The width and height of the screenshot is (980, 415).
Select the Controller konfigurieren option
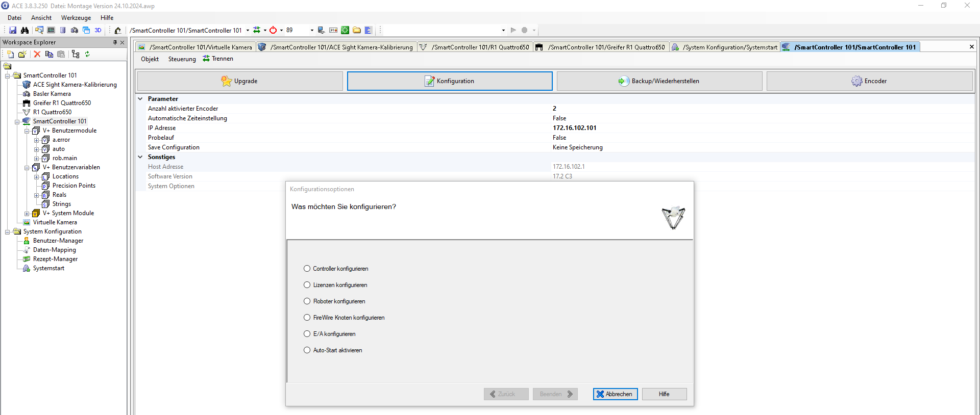[307, 269]
